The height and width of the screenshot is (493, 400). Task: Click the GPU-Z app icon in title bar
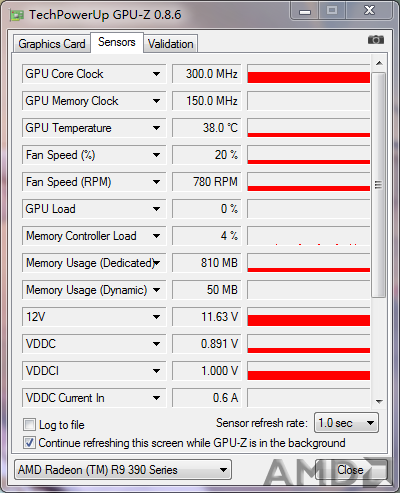tap(17, 15)
